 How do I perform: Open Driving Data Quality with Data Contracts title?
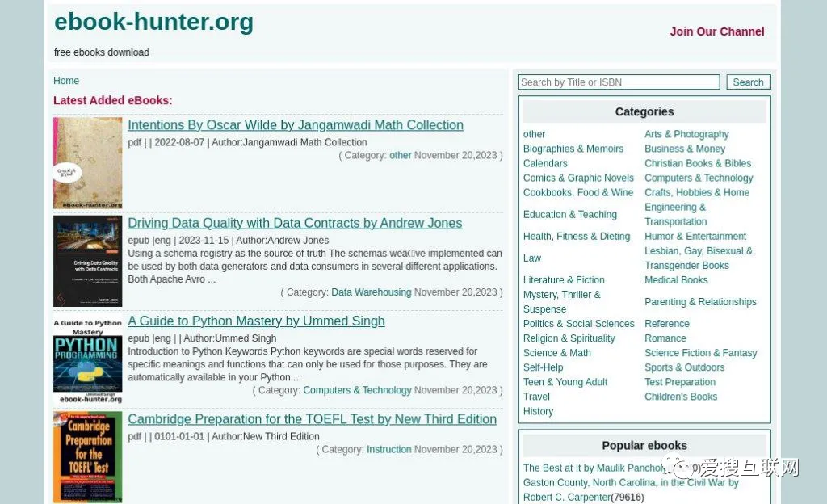[295, 223]
